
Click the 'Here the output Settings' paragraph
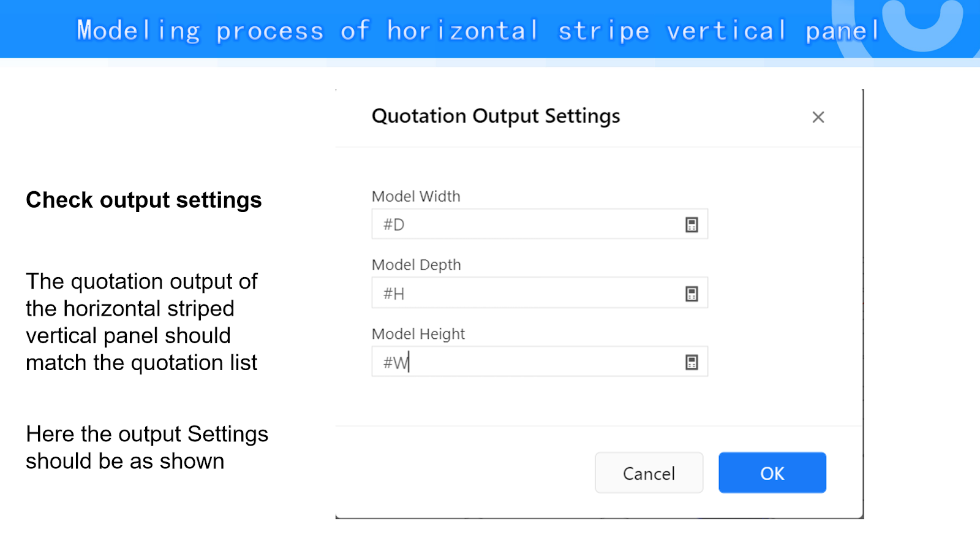(x=146, y=447)
